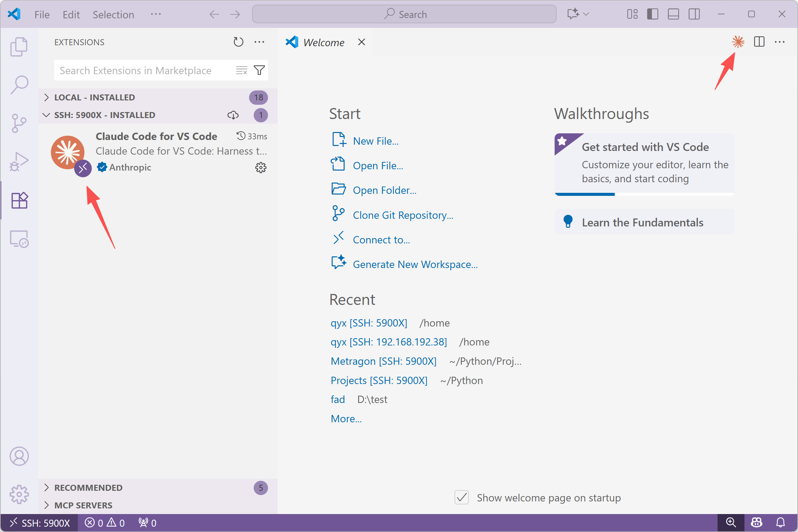Image resolution: width=798 pixels, height=532 pixels.
Task: Toggle the primary side bar visibility
Action: pyautogui.click(x=652, y=14)
